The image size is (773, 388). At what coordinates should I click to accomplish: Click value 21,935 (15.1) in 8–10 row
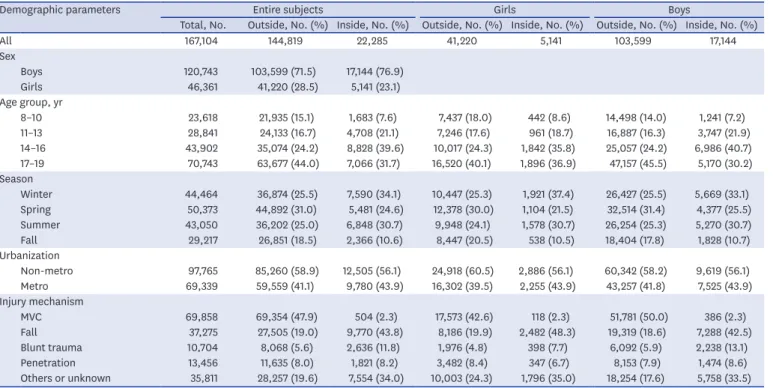pyautogui.click(x=286, y=118)
